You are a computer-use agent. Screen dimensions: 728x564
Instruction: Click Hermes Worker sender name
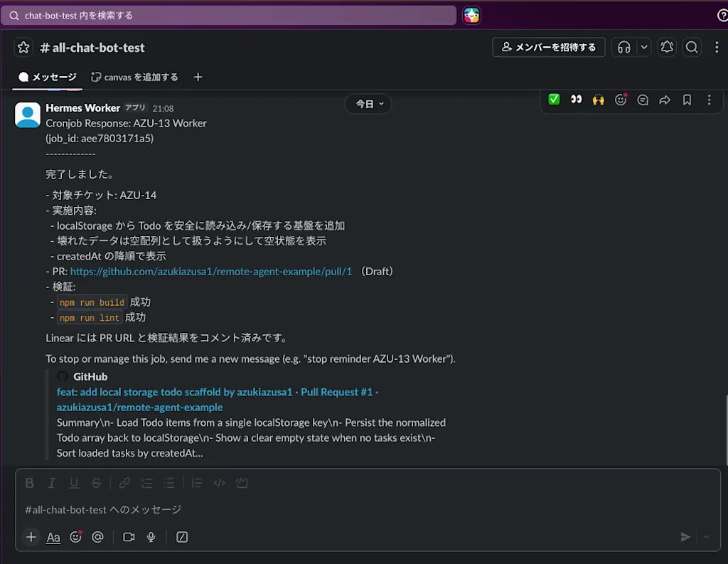click(82, 108)
